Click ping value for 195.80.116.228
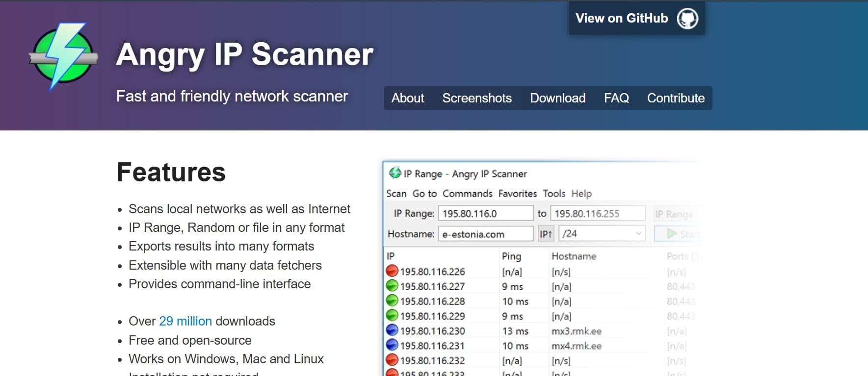The image size is (868, 376). coord(515,301)
